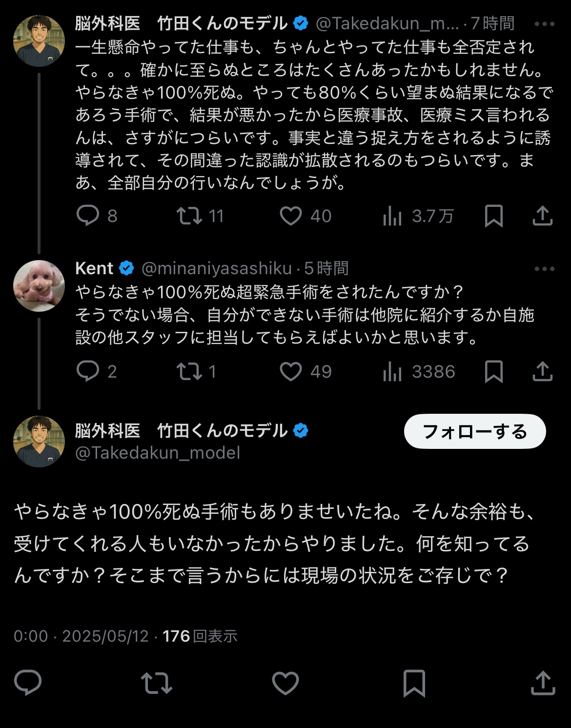Image resolution: width=571 pixels, height=728 pixels.
Task: View Kent's tweet analytics showing 3386
Action: point(392,371)
